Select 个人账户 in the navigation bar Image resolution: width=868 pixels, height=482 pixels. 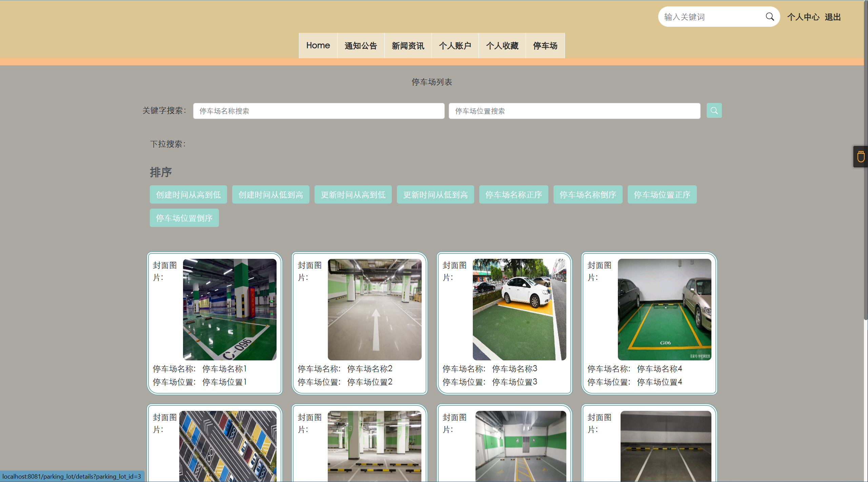[455, 46]
